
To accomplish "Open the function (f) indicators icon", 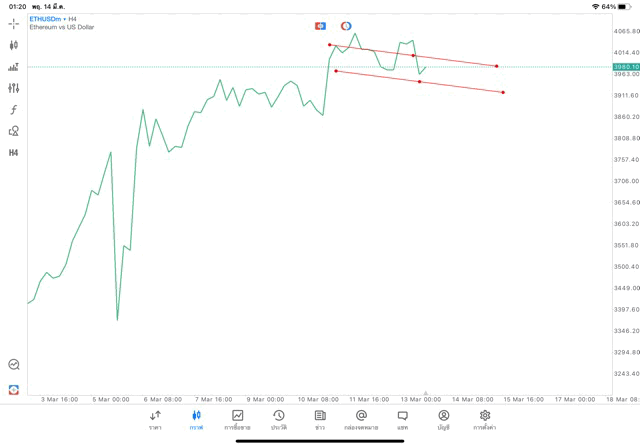I will pyautogui.click(x=13, y=110).
